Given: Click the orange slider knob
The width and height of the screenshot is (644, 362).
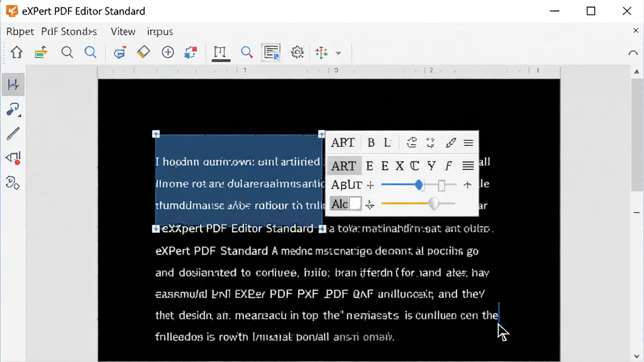Looking at the screenshot, I should click(434, 204).
